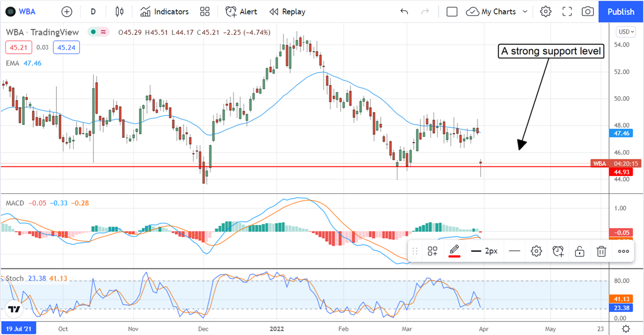Expand the My Charts dropdown arrow
This screenshot has height=335, width=644.
click(x=525, y=11)
